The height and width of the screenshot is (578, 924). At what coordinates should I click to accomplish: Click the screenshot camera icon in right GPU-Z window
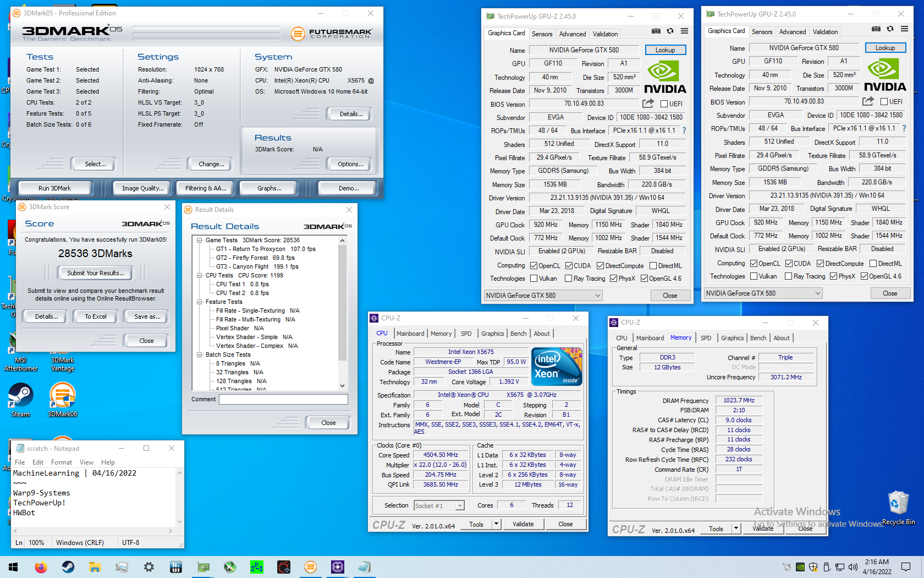[876, 29]
